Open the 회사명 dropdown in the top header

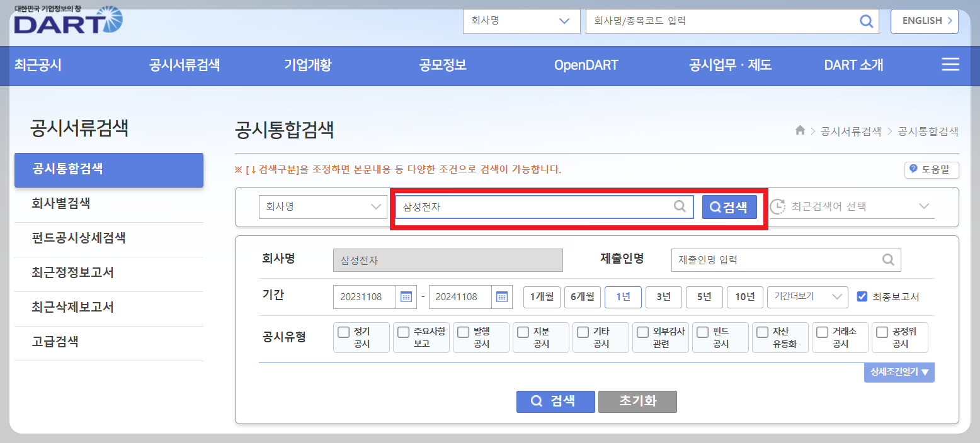tap(521, 21)
